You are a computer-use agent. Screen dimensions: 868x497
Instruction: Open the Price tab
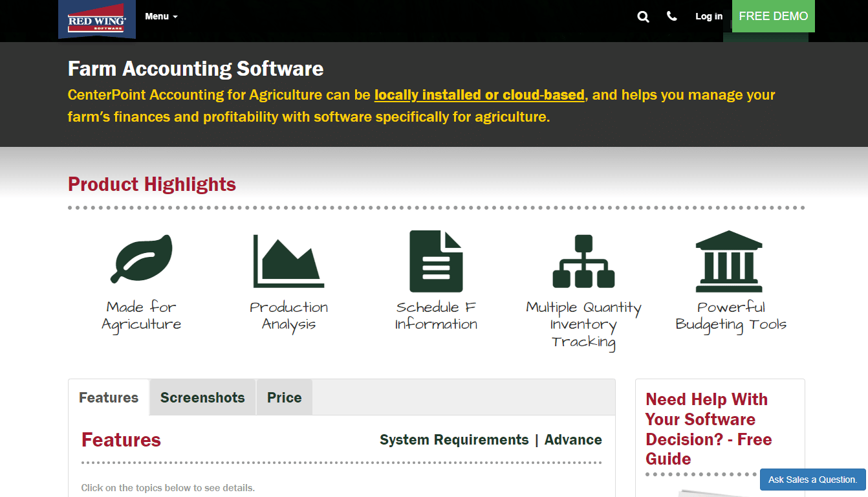click(285, 397)
